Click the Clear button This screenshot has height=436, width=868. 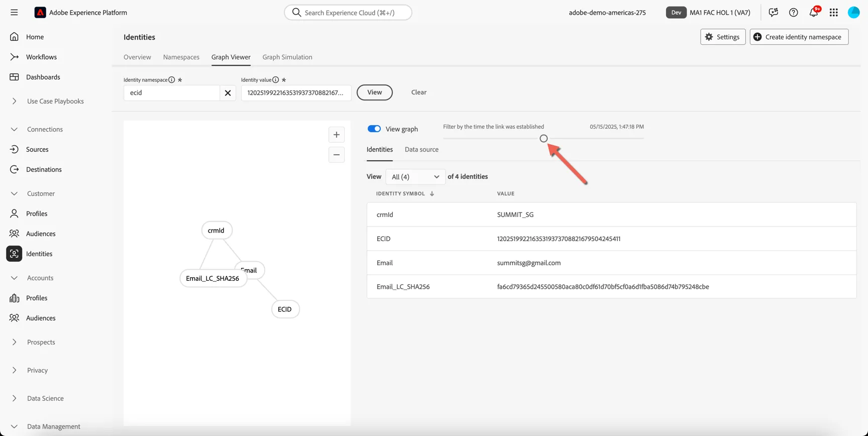pyautogui.click(x=419, y=92)
